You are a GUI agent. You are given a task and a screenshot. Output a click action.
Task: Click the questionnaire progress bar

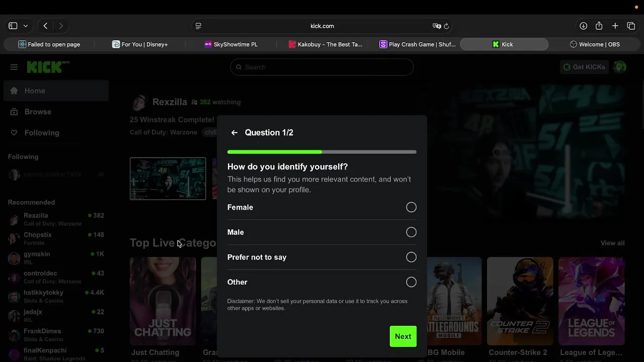pos(321,152)
